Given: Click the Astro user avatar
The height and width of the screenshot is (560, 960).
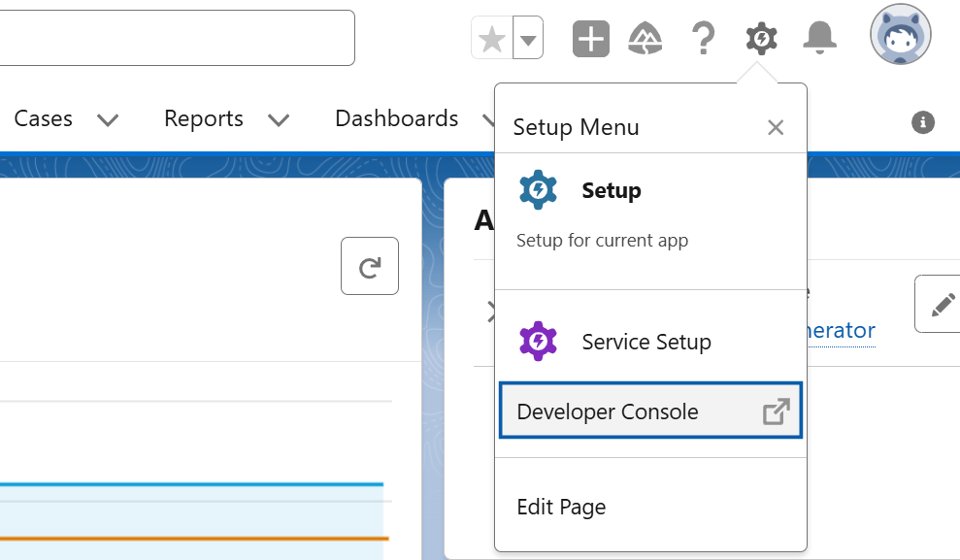Looking at the screenshot, I should 900,34.
